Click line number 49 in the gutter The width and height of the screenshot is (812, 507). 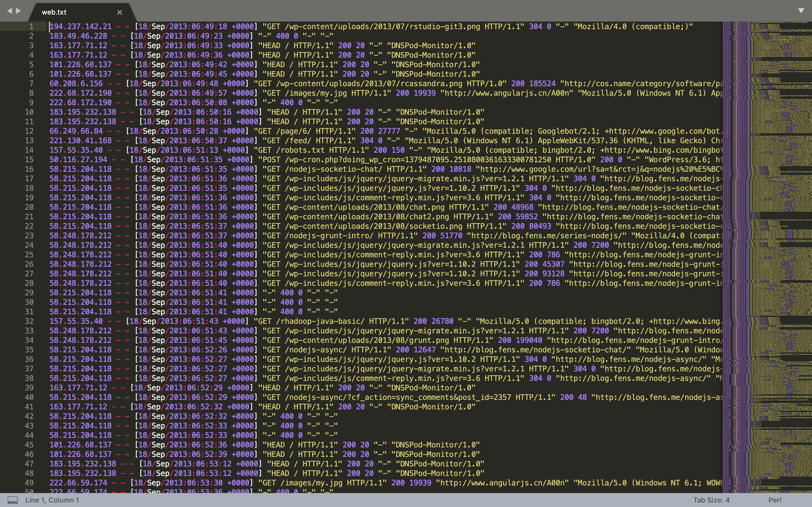tap(29, 483)
